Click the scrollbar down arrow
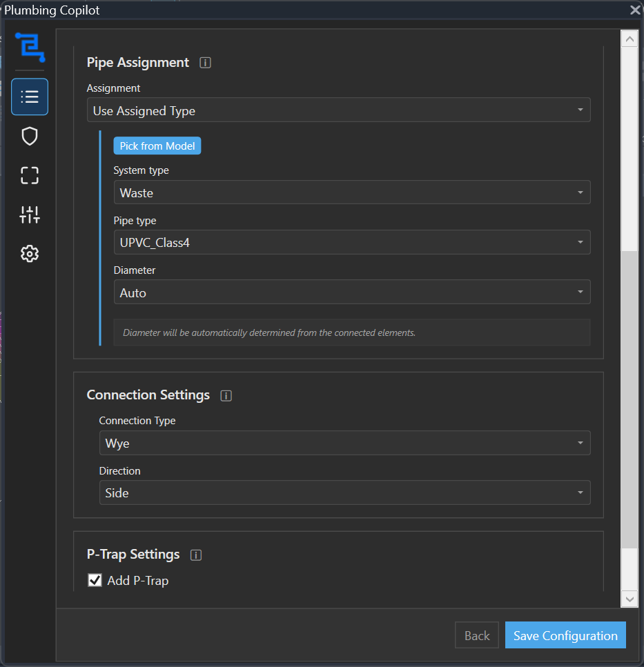644x667 pixels. 629,599
